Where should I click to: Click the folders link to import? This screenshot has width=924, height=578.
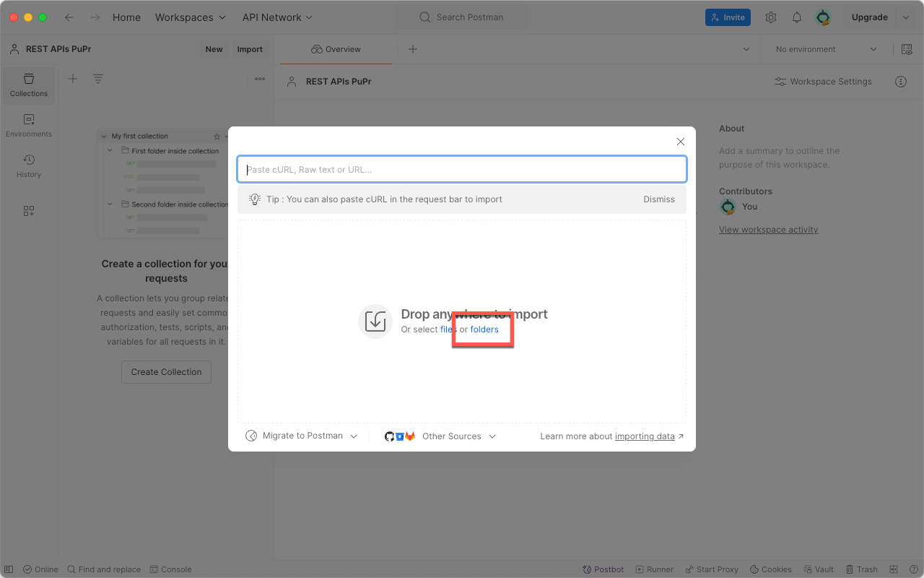point(484,329)
